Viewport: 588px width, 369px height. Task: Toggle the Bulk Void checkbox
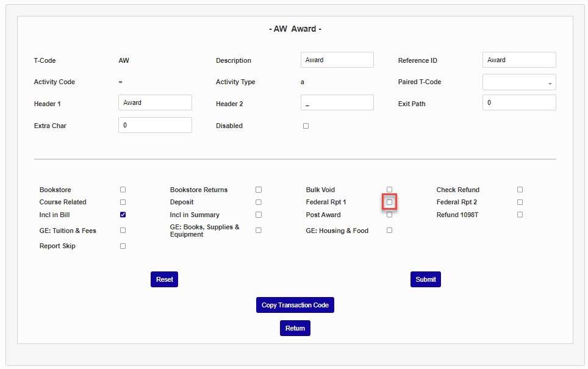click(389, 190)
